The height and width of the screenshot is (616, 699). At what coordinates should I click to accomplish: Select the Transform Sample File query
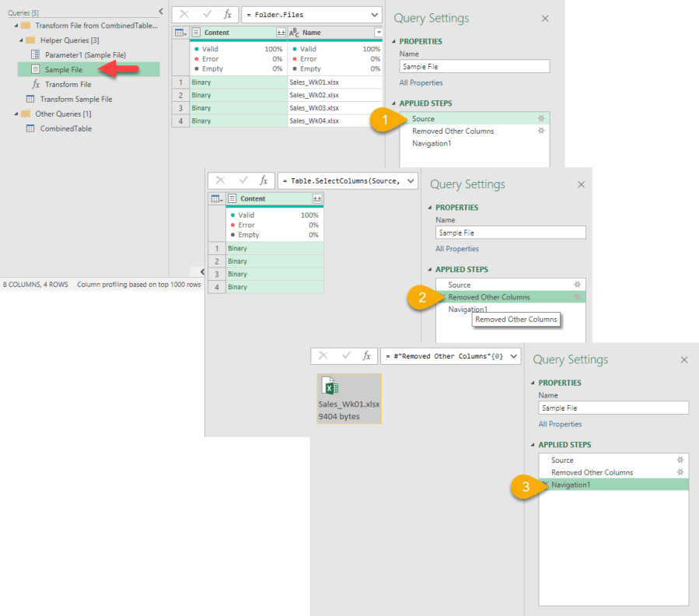pos(75,99)
